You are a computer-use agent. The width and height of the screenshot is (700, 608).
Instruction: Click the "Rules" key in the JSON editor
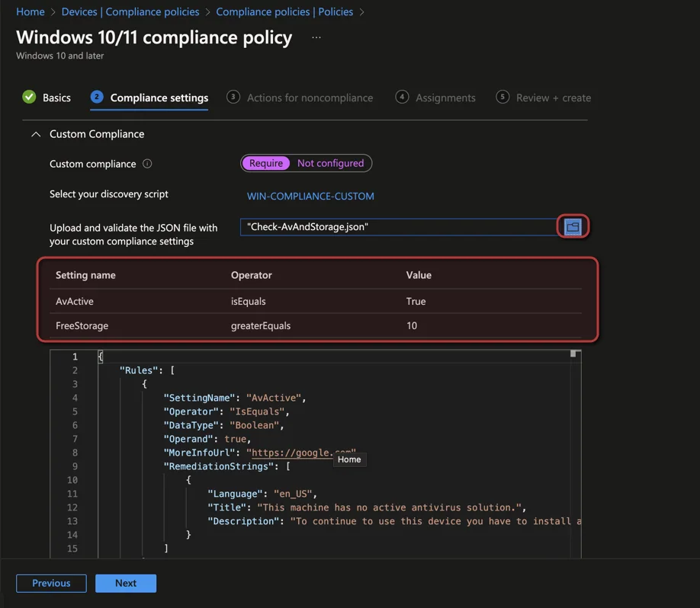pos(139,370)
